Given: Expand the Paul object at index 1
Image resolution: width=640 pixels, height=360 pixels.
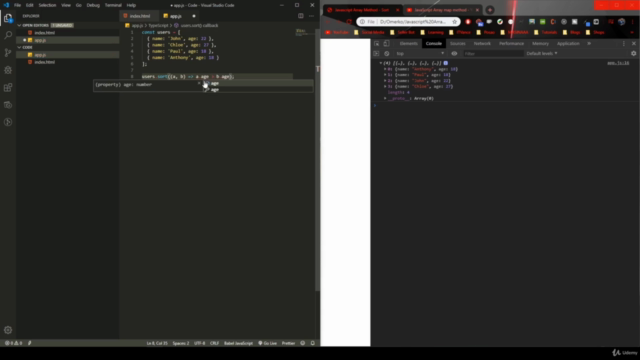Looking at the screenshot, I should click(x=385, y=75).
